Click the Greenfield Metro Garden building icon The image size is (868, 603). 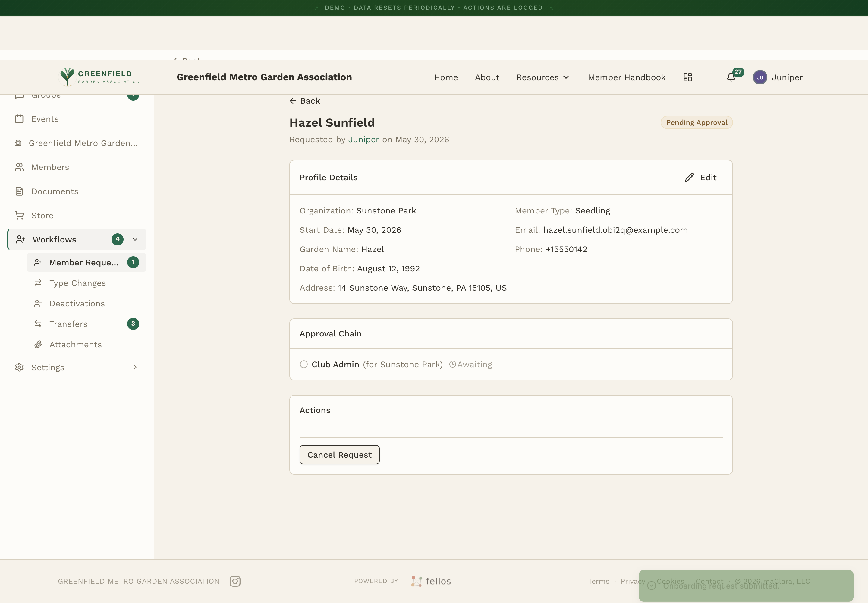point(18,143)
